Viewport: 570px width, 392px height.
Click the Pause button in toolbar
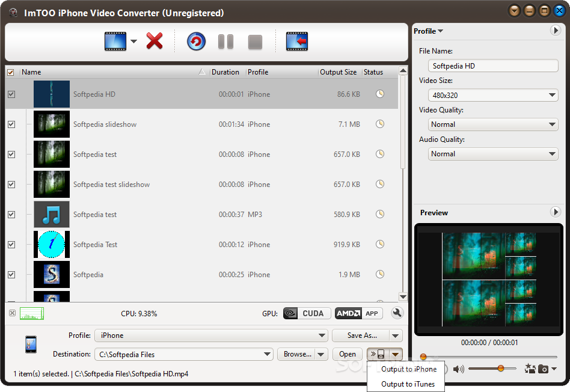point(225,41)
